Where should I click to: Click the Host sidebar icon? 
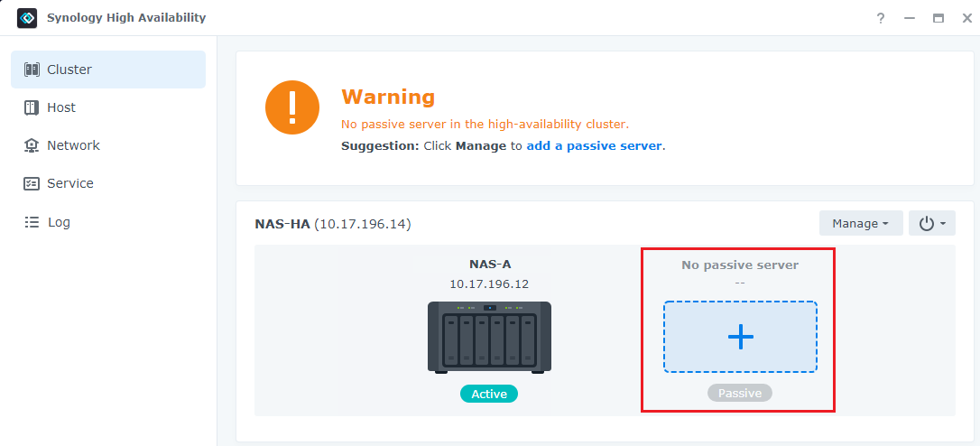pyautogui.click(x=32, y=107)
